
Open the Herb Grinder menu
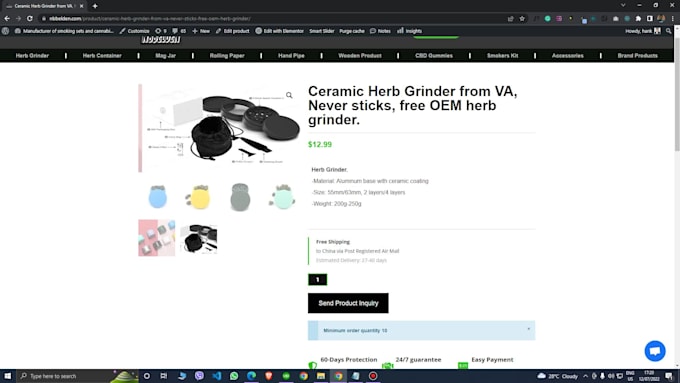[32, 56]
